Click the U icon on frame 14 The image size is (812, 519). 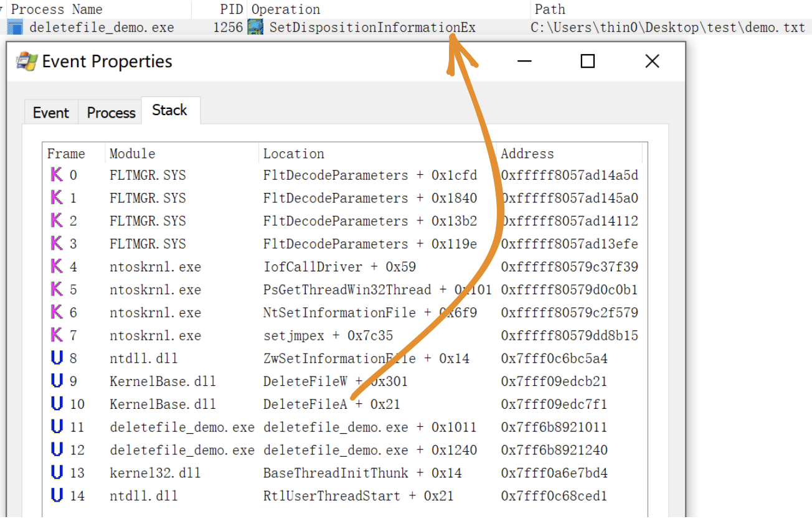tap(57, 496)
